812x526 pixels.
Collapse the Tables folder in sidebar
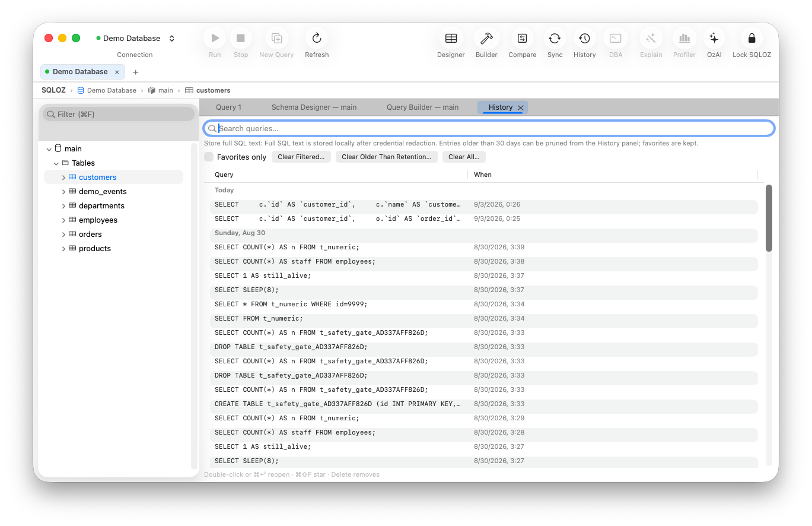pos(56,163)
